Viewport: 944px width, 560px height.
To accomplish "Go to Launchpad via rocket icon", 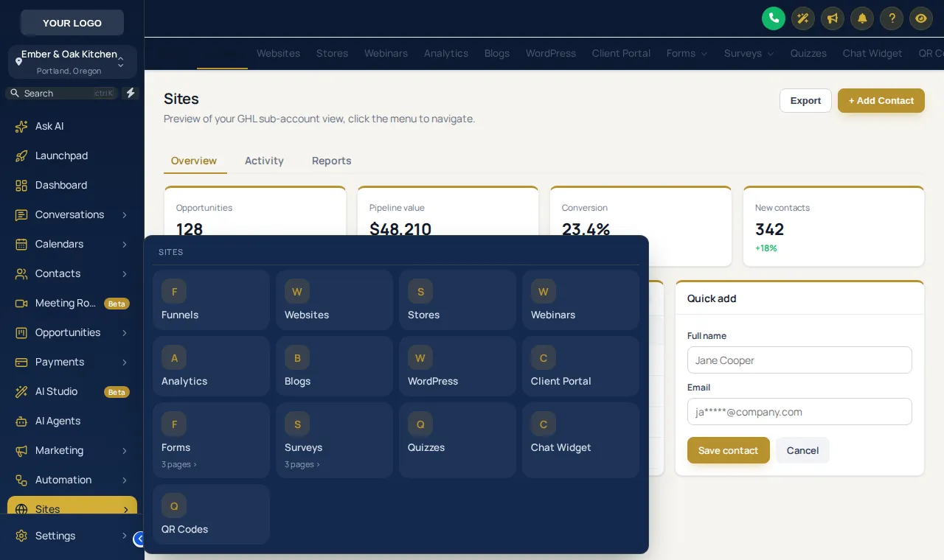I will point(72,155).
